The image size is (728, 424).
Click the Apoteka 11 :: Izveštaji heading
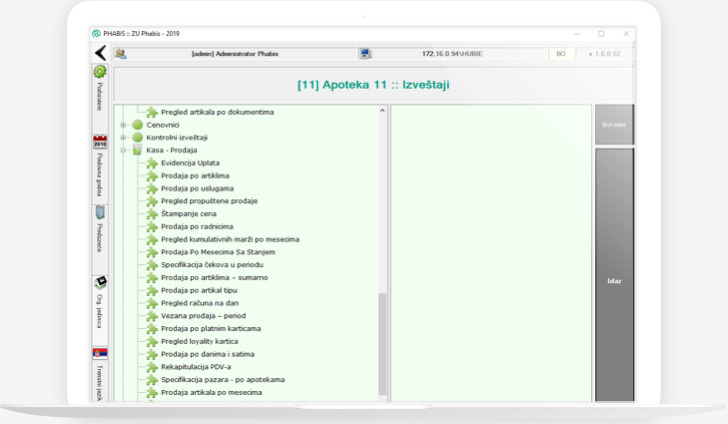coord(373,85)
